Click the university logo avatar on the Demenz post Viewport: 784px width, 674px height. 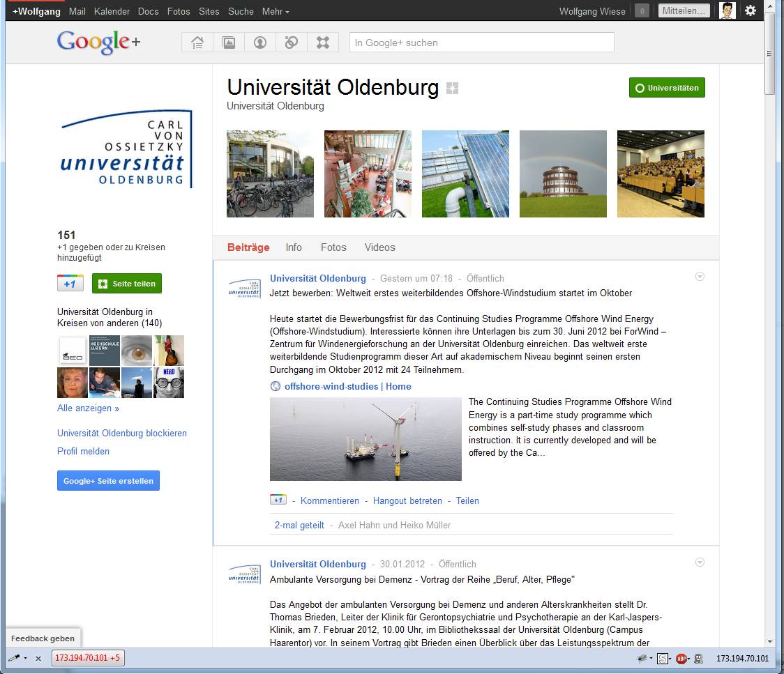coord(245,574)
